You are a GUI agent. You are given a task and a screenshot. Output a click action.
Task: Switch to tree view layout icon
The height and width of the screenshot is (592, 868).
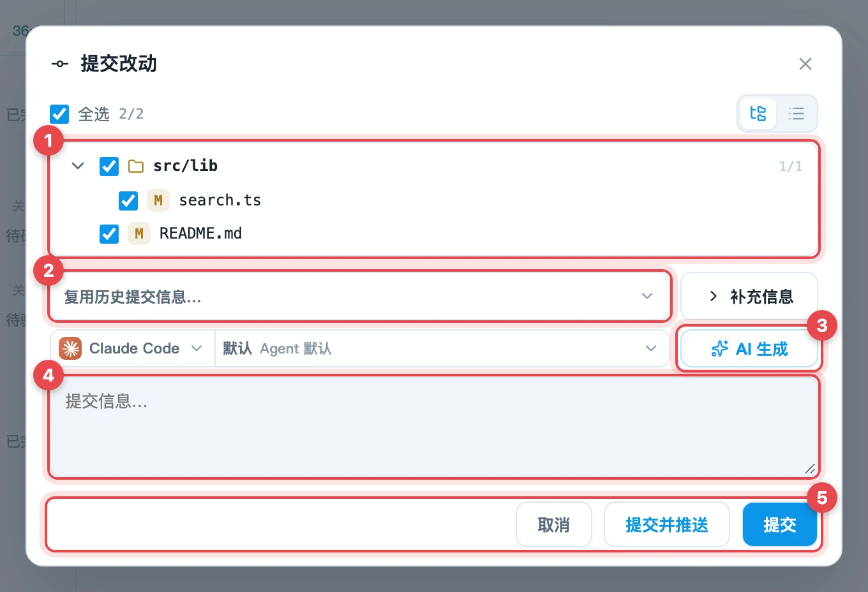point(758,114)
